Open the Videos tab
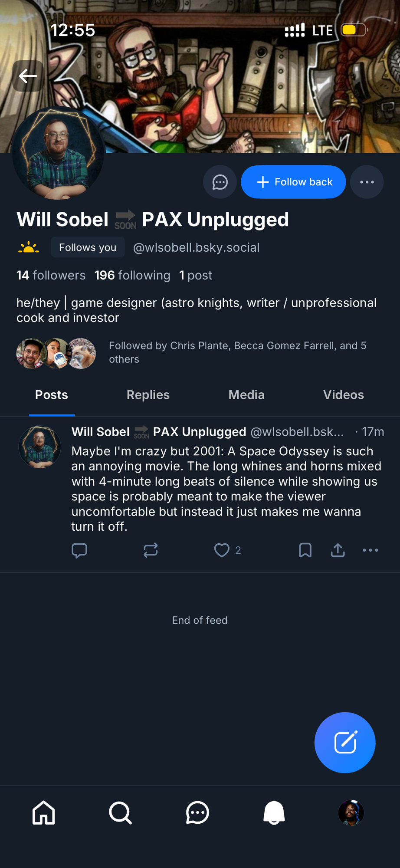Image resolution: width=400 pixels, height=868 pixels. (x=343, y=395)
